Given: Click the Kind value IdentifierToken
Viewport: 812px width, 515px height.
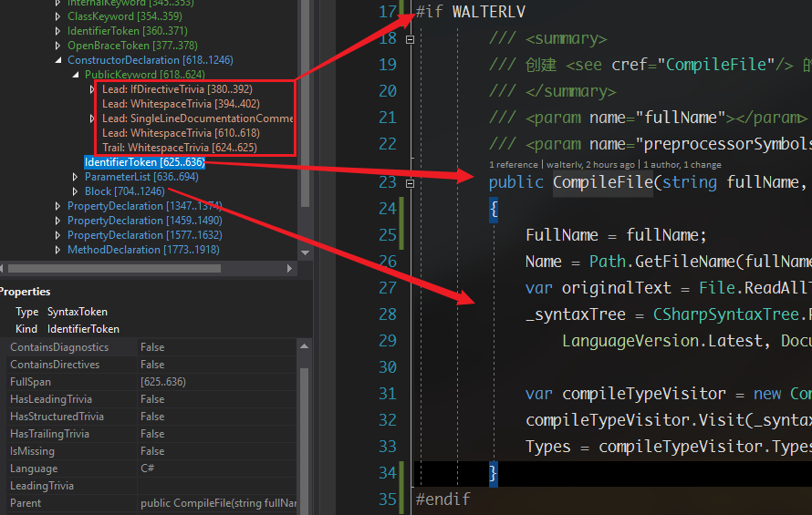Looking at the screenshot, I should pyautogui.click(x=83, y=329).
